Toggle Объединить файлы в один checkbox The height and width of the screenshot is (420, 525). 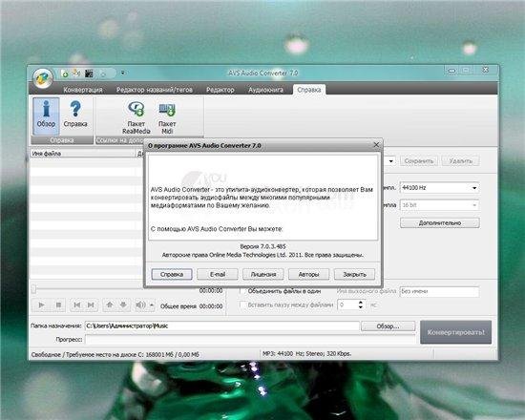(242, 291)
